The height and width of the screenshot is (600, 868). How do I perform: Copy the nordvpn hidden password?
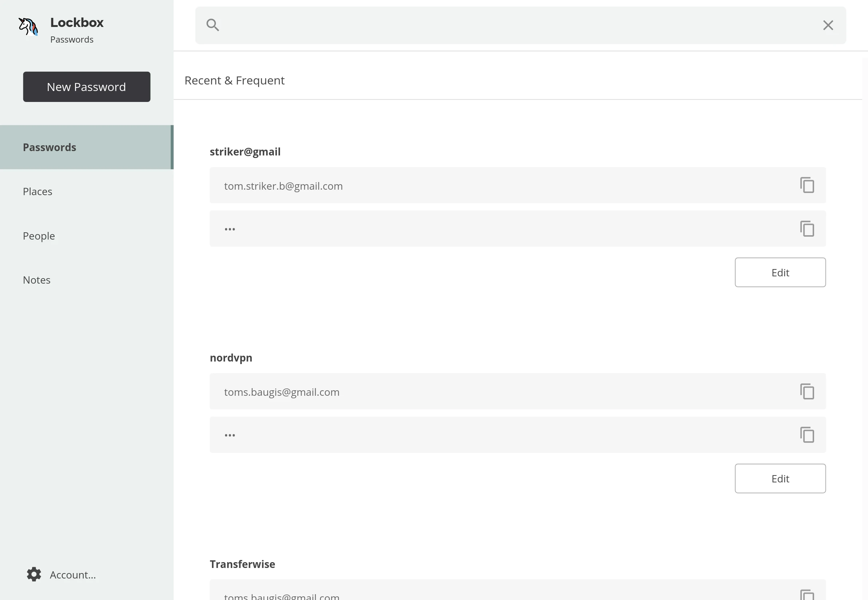point(807,435)
